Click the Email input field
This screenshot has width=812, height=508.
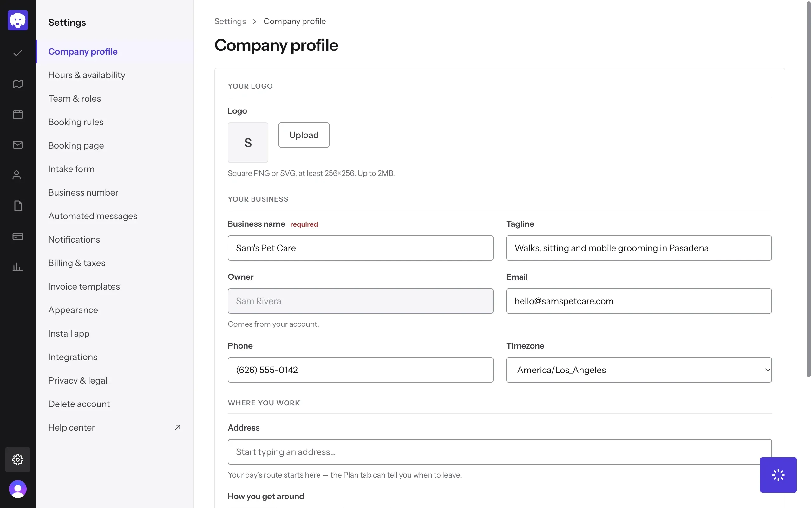pyautogui.click(x=639, y=301)
